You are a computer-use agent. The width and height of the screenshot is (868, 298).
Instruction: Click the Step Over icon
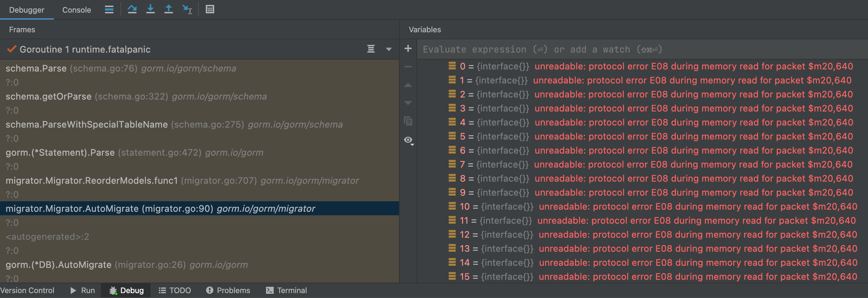pos(132,9)
